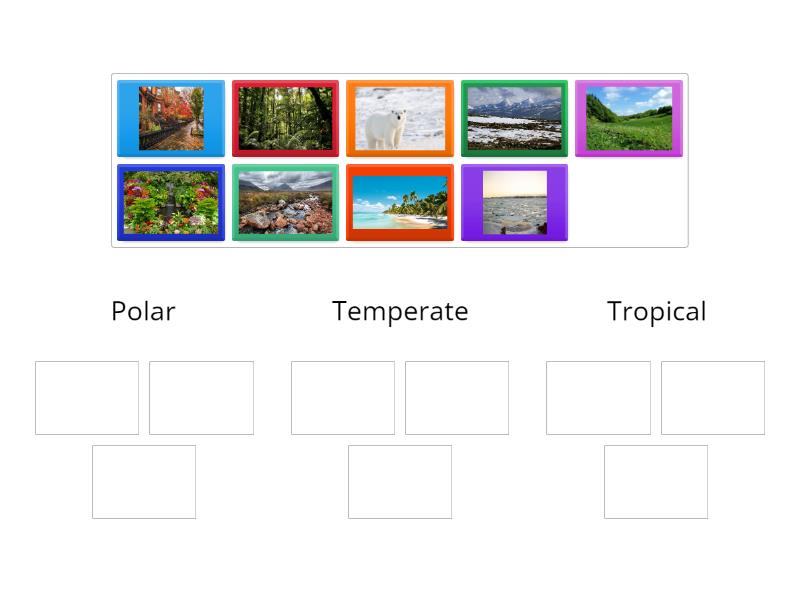Select the rainforest image with red frame
Screen dimensions: 800x600
click(285, 117)
